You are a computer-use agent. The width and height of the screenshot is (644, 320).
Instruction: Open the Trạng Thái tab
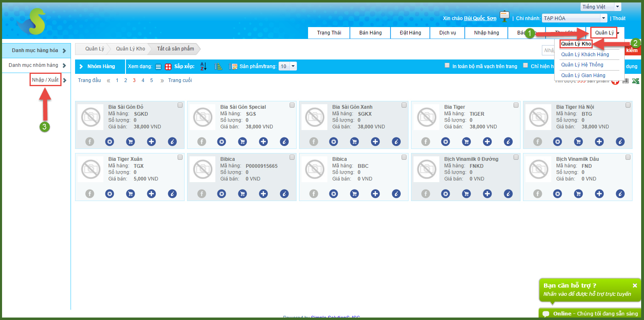pos(329,33)
